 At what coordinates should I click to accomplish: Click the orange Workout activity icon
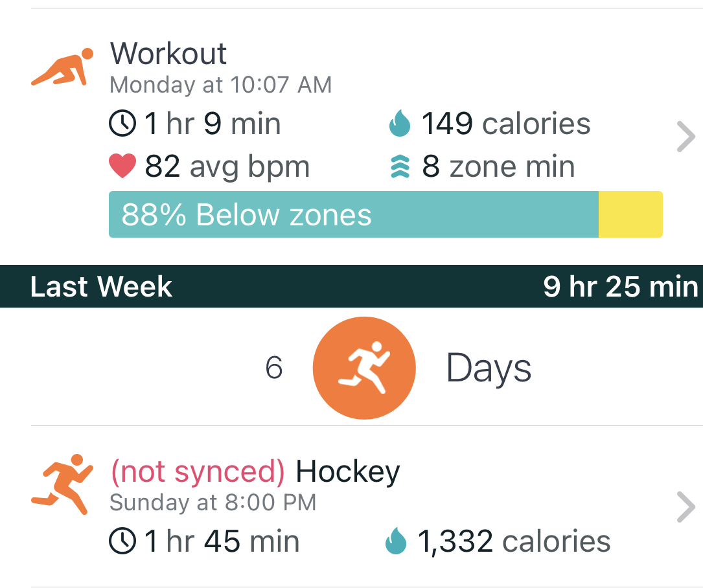coord(60,65)
